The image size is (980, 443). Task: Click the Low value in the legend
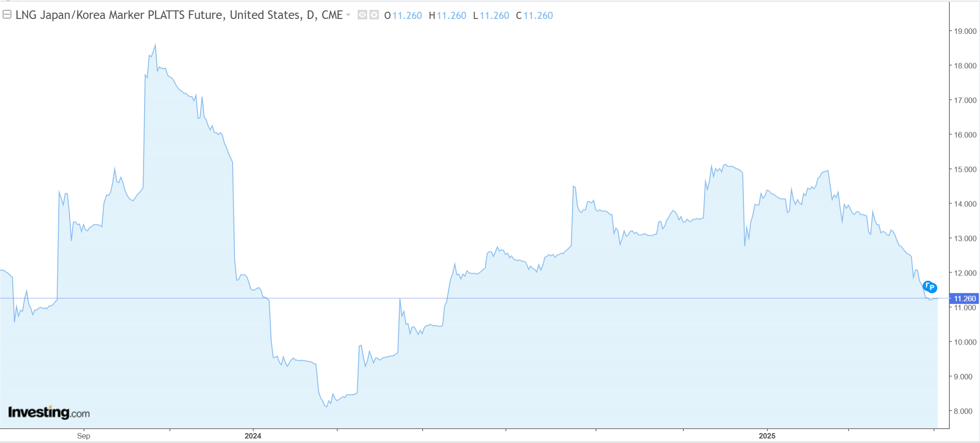click(494, 16)
